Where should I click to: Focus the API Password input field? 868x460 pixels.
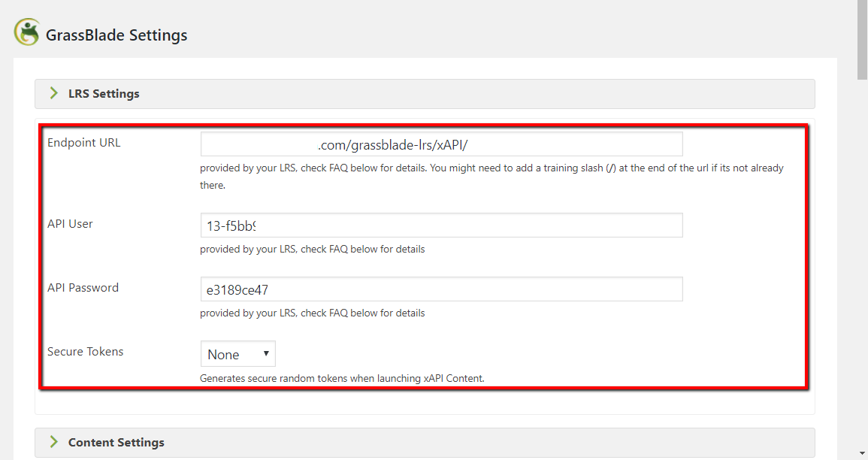[x=441, y=289]
